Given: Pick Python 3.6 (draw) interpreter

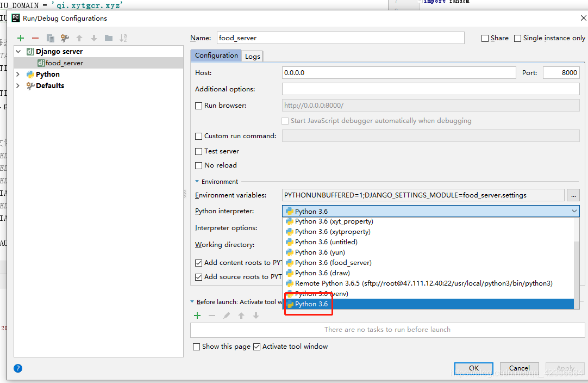Looking at the screenshot, I should pos(428,273).
